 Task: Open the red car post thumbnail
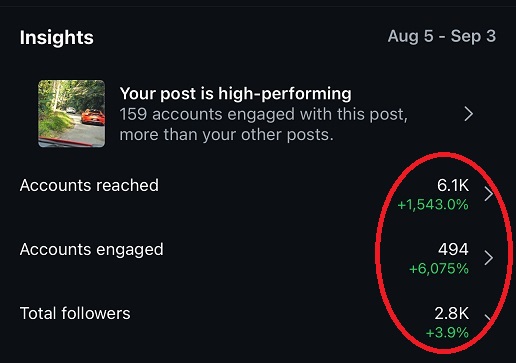(x=71, y=113)
